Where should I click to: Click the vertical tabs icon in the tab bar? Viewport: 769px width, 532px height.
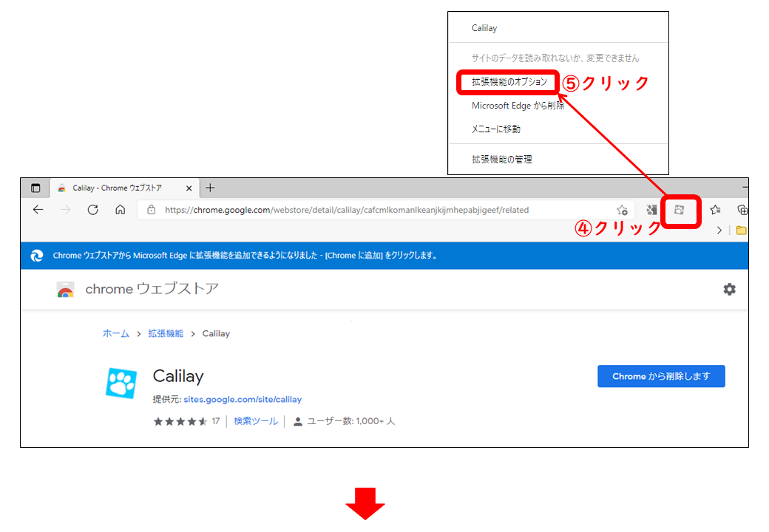35,188
